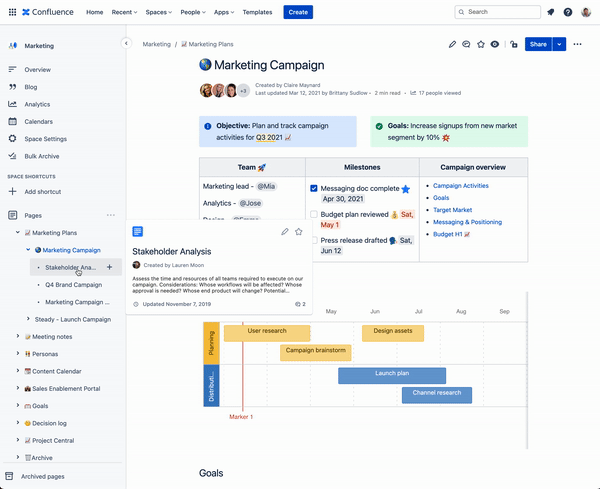This screenshot has height=489, width=600.
Task: Open the help question mark icon
Action: tap(568, 12)
